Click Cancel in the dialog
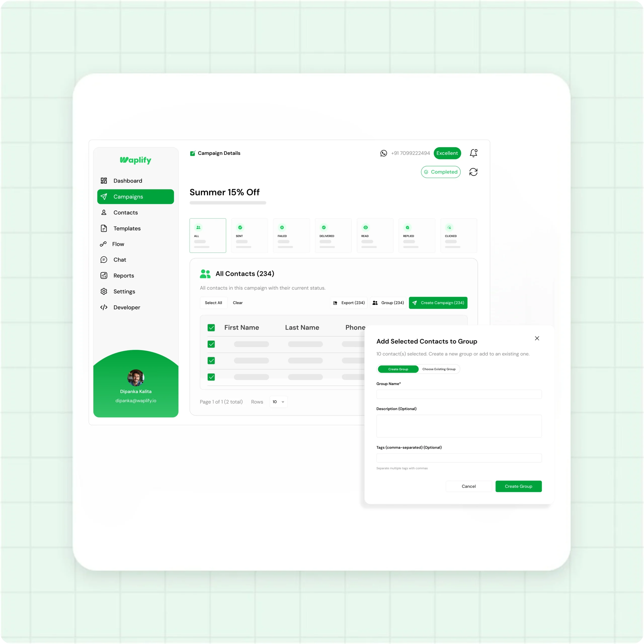 pyautogui.click(x=469, y=486)
